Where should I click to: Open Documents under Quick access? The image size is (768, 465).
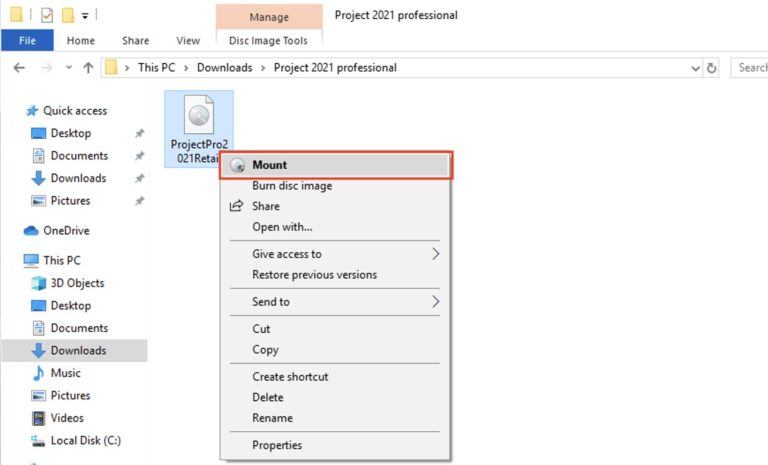click(x=79, y=156)
